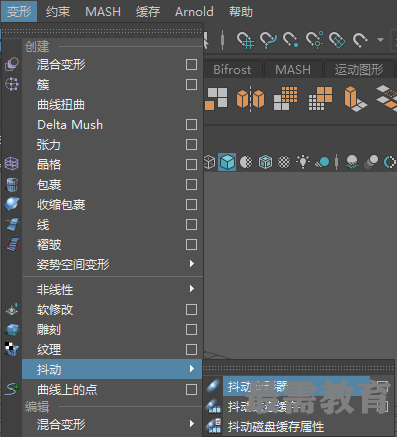Switch to the MASH shelf tab
Image resolution: width=397 pixels, height=437 pixels.
pos(293,70)
